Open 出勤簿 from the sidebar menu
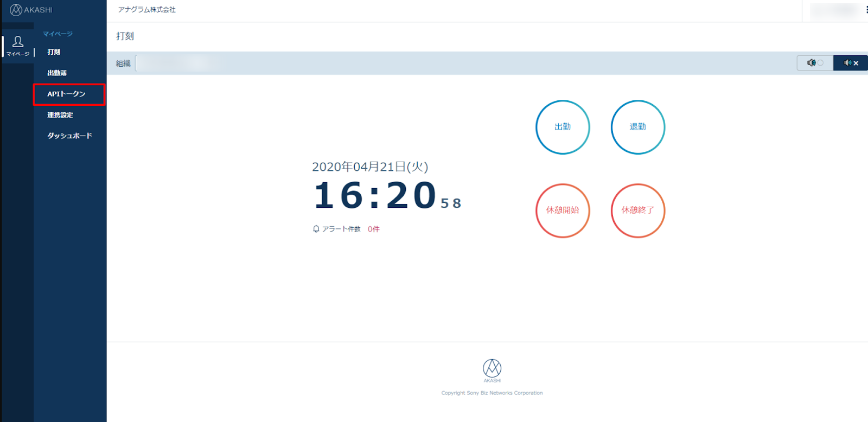This screenshot has width=868, height=422. pos(57,73)
